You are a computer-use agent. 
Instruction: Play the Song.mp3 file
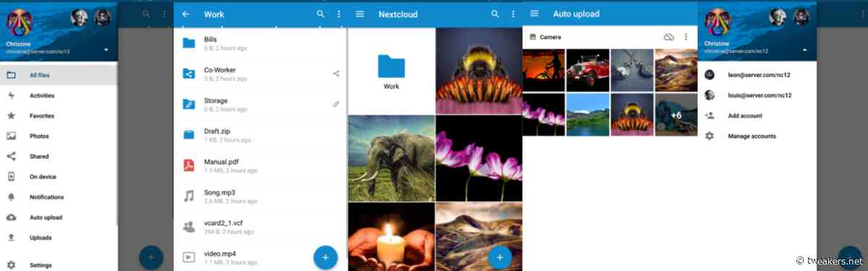pyautogui.click(x=260, y=196)
